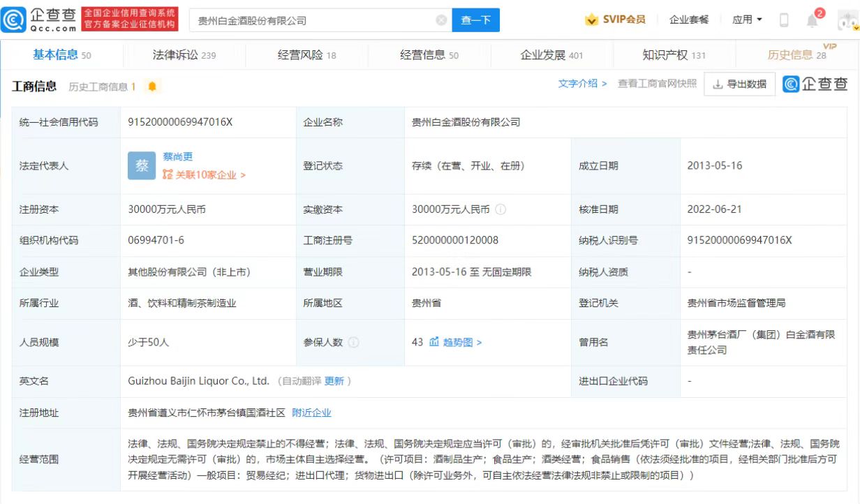Focus the company search input field

(314, 20)
